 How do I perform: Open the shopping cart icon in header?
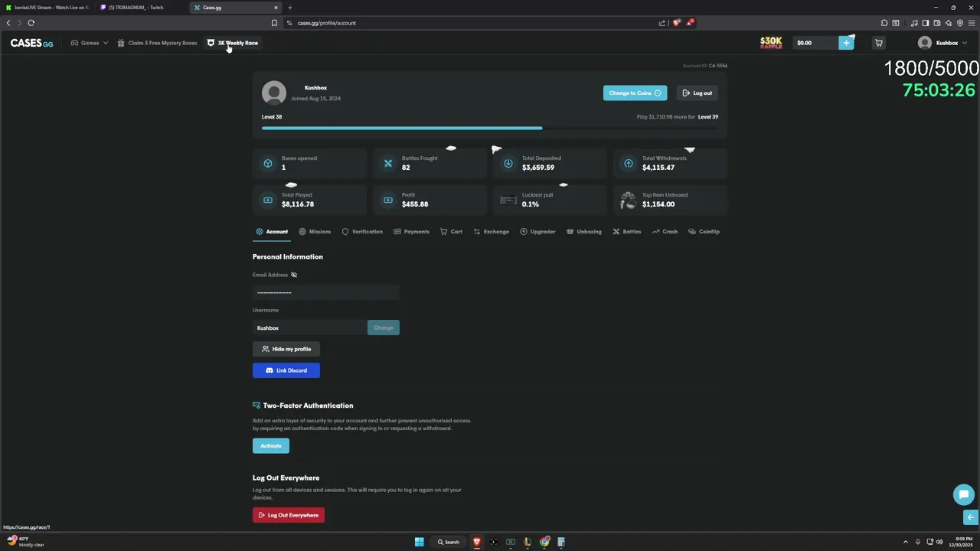point(879,43)
